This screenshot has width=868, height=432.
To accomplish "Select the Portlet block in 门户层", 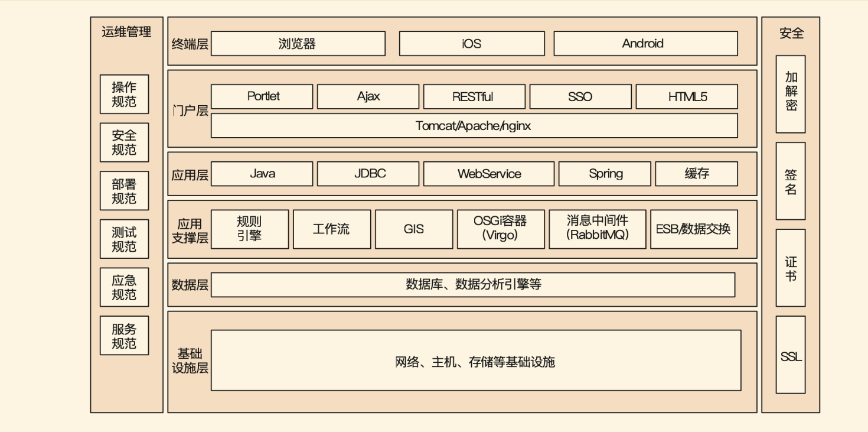I will (x=262, y=97).
